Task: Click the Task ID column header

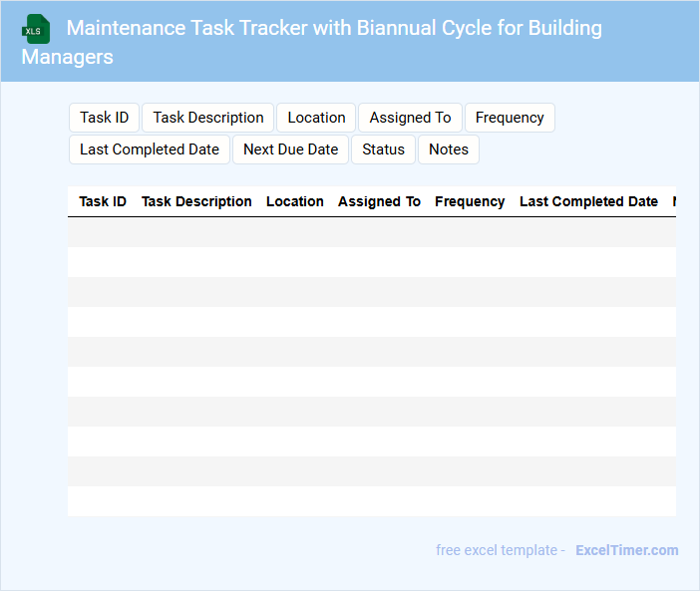Action: 103,201
